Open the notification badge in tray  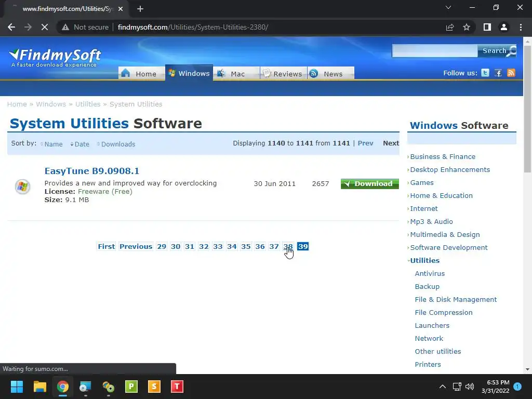coord(517,387)
